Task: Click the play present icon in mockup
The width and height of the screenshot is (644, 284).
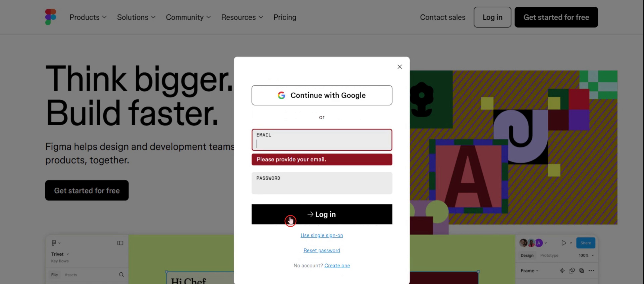Action: pyautogui.click(x=563, y=243)
